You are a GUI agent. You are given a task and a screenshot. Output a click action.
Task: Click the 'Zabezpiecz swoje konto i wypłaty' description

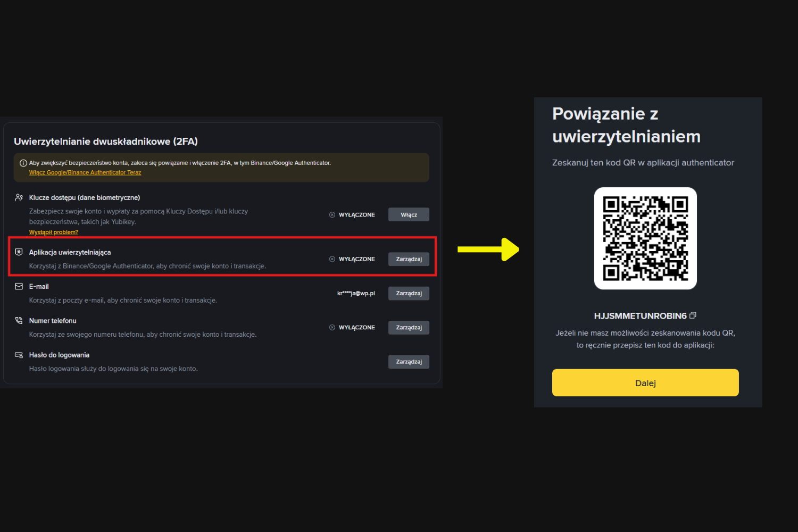(x=138, y=217)
